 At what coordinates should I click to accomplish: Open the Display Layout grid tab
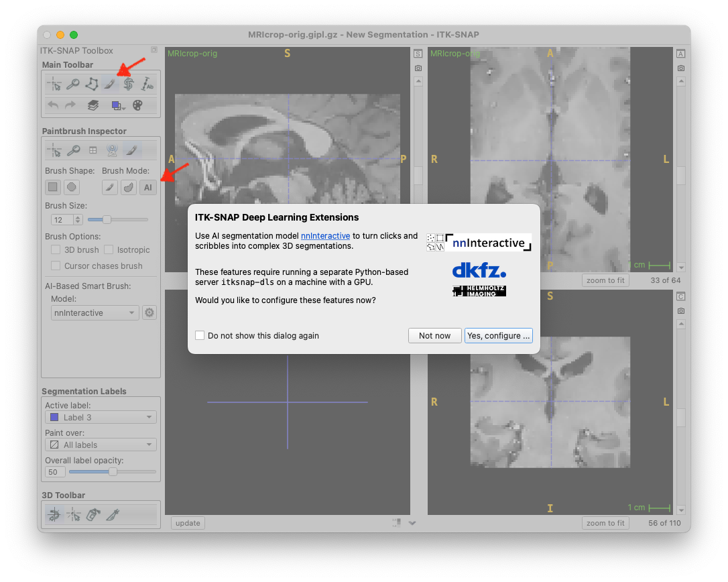pyautogui.click(x=93, y=150)
